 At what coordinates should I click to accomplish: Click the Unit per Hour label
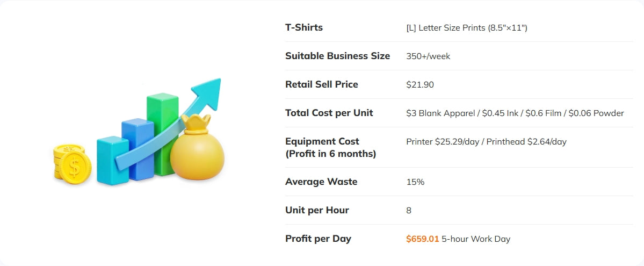coord(317,210)
